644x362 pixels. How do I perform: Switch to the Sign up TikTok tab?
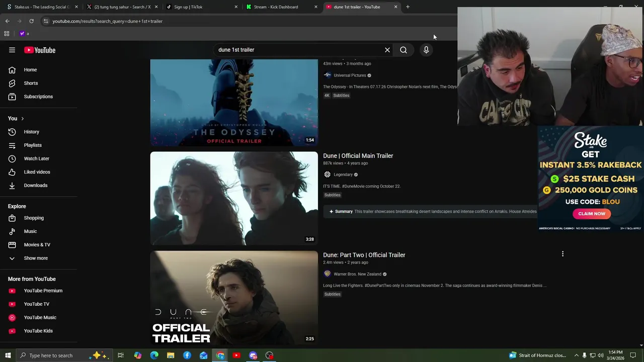(201, 7)
